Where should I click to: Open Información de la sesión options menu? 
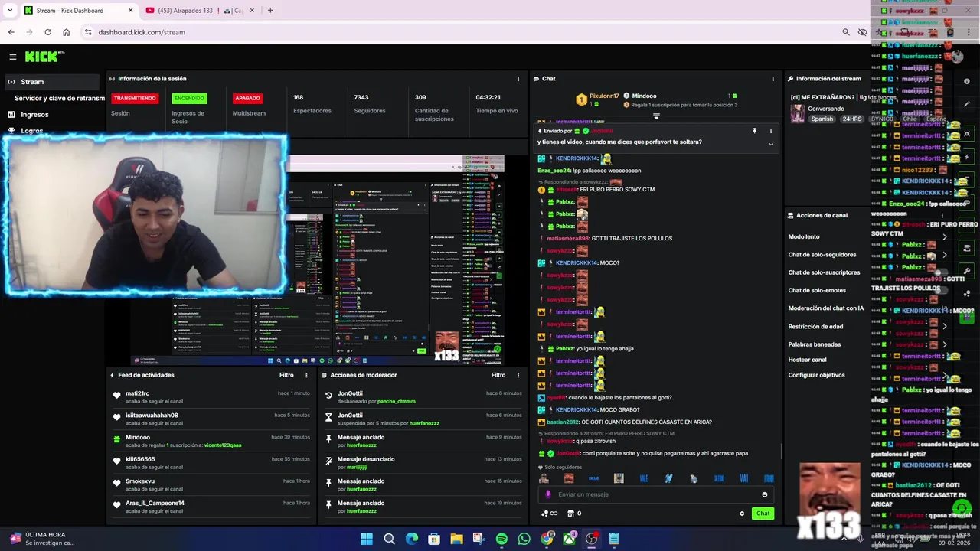pyautogui.click(x=518, y=79)
